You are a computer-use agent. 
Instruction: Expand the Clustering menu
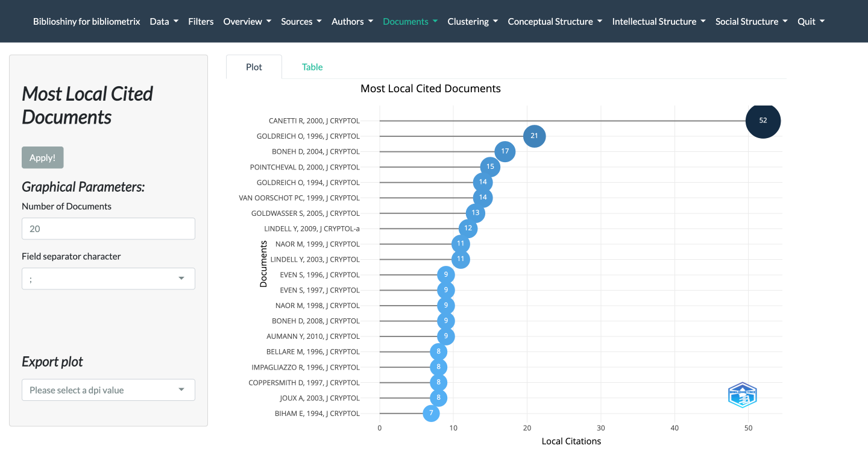tap(473, 21)
